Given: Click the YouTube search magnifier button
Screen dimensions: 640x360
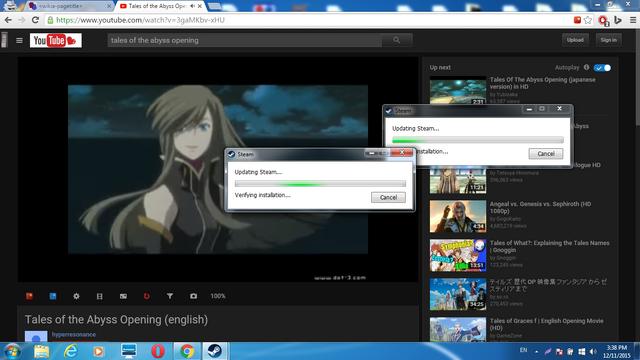Looking at the screenshot, I should coord(397,40).
